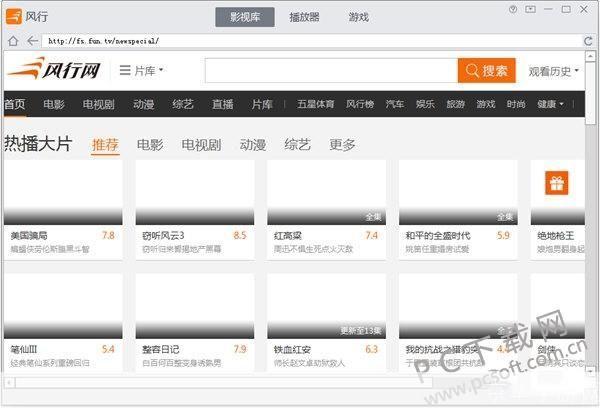Screen dimensions: 600x408
Task: Open 片库 in dark navigation bar
Action: coord(262,104)
